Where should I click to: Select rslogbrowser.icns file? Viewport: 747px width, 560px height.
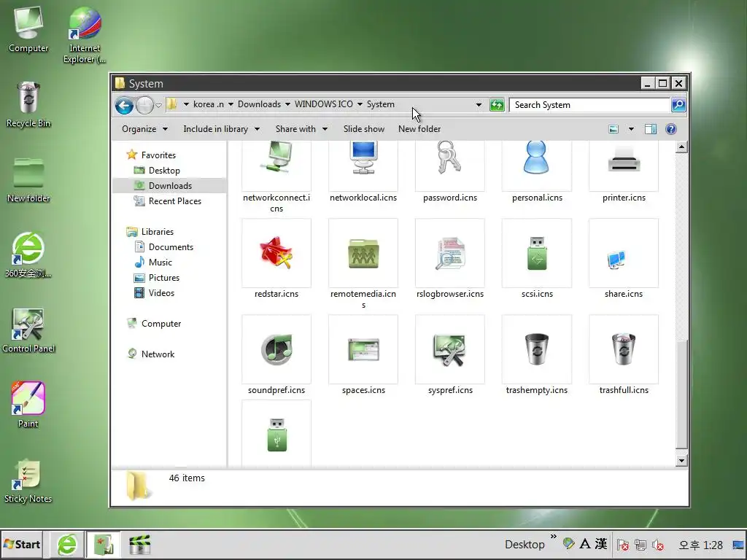pos(449,253)
